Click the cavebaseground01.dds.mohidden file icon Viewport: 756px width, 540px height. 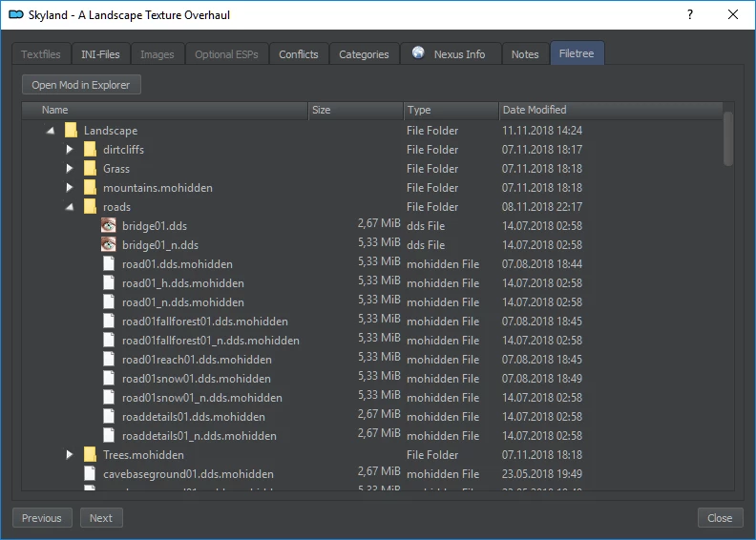coord(90,473)
